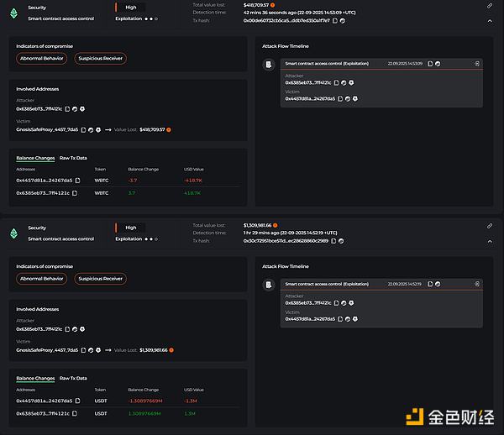Copy address 0x4457d81a in the WBTC balance table
504x435 pixels.
[76, 180]
